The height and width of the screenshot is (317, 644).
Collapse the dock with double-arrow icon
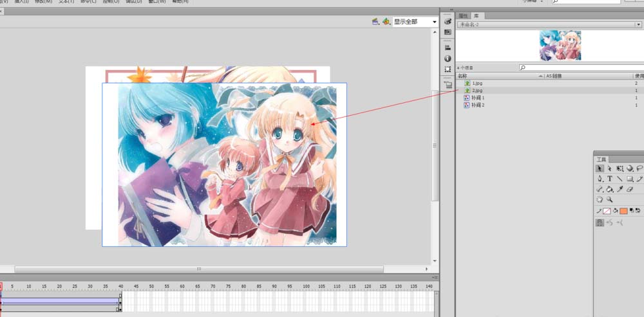pyautogui.click(x=452, y=10)
